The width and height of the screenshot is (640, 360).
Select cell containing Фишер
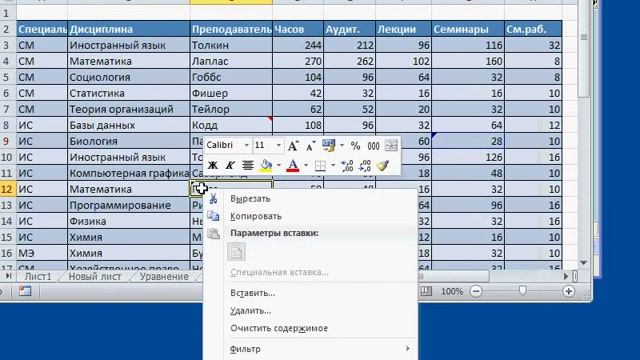click(x=231, y=93)
